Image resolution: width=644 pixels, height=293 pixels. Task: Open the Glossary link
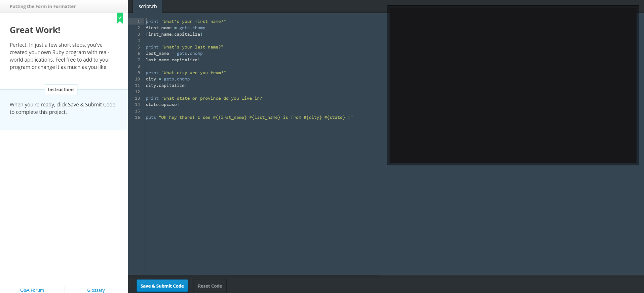(x=96, y=290)
